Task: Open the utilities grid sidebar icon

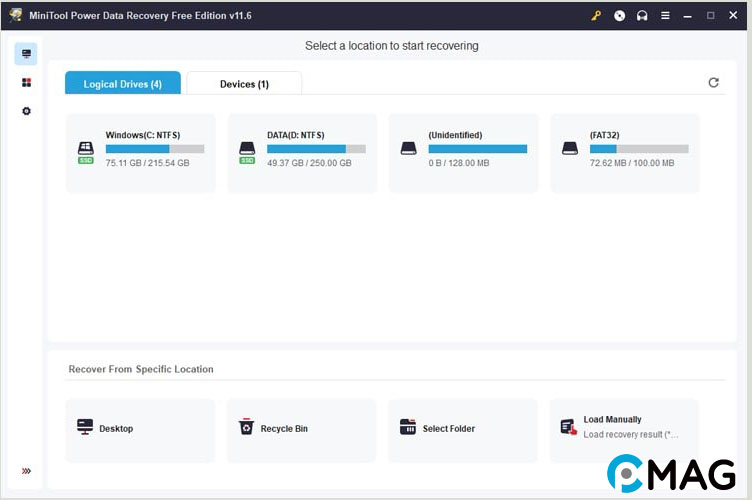Action: click(26, 82)
